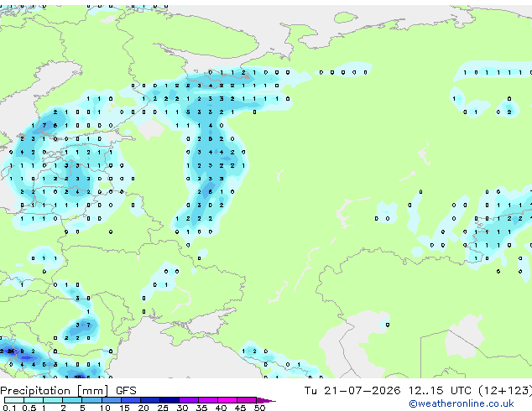Pick the 1–2 mm legend color swatch
The image size is (532, 411).
click(x=53, y=400)
